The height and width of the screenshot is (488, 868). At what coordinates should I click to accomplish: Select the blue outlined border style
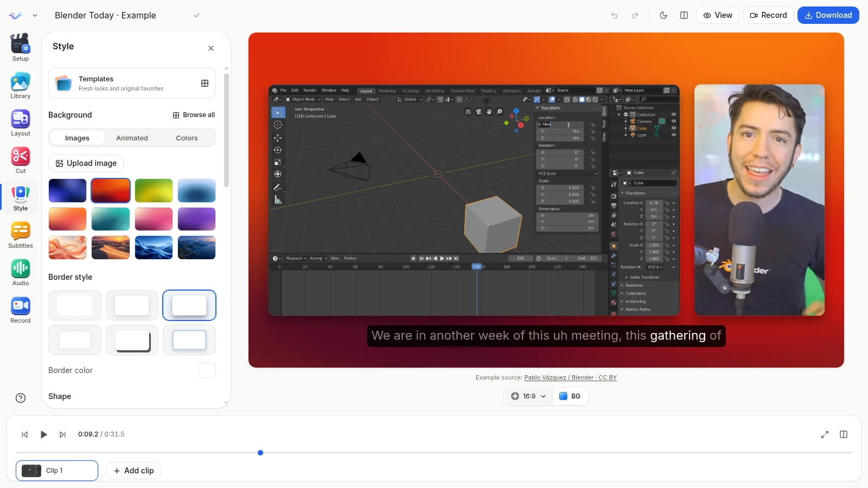(x=189, y=340)
